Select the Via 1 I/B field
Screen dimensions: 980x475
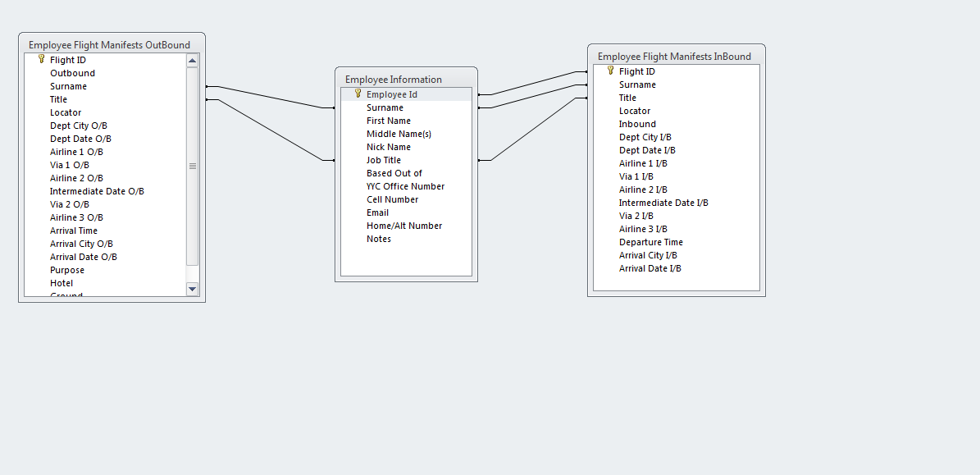636,176
